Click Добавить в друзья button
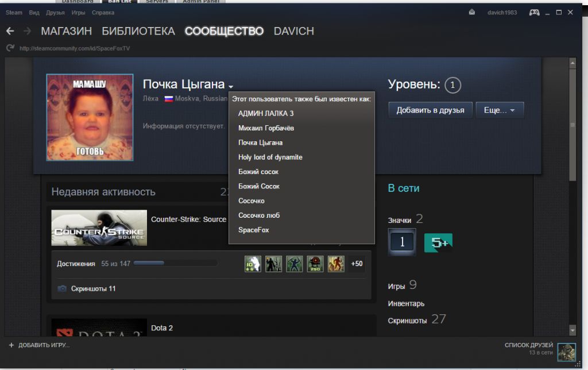 coord(430,110)
